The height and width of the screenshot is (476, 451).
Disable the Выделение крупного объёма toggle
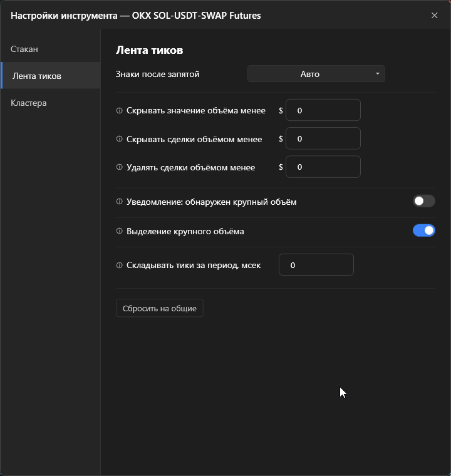tap(424, 230)
